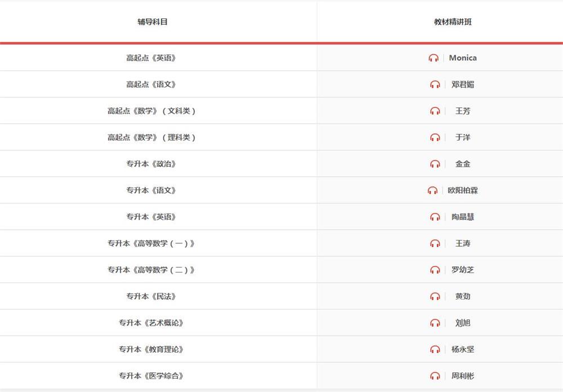This screenshot has width=563, height=392.
Task: Open teacher name link Monica
Action: click(463, 58)
